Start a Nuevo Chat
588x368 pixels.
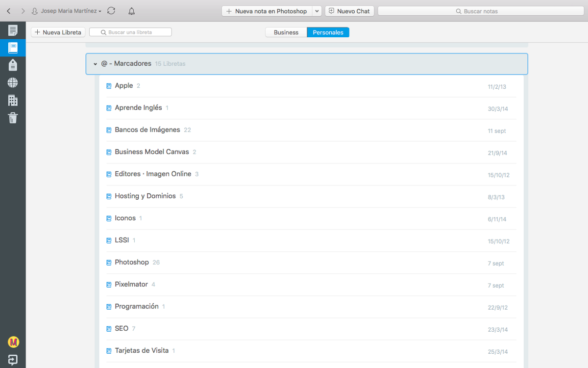[x=349, y=11]
